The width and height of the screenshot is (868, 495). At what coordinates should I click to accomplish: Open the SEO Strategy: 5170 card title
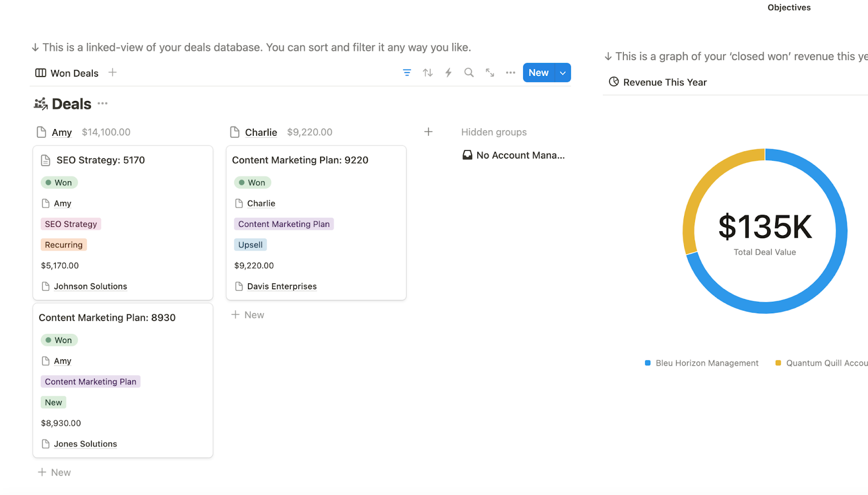[x=100, y=160]
